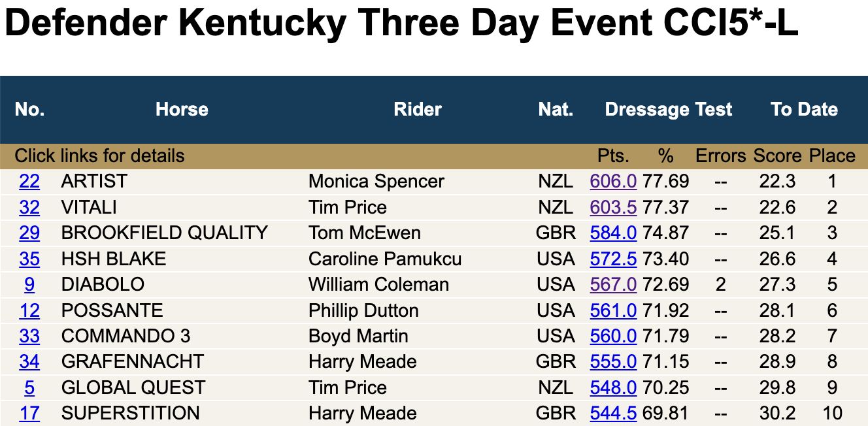View dressage points 606.0 details

(x=613, y=181)
